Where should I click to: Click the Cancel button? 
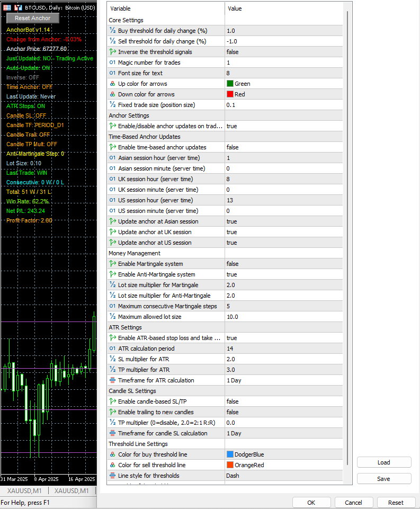353,503
